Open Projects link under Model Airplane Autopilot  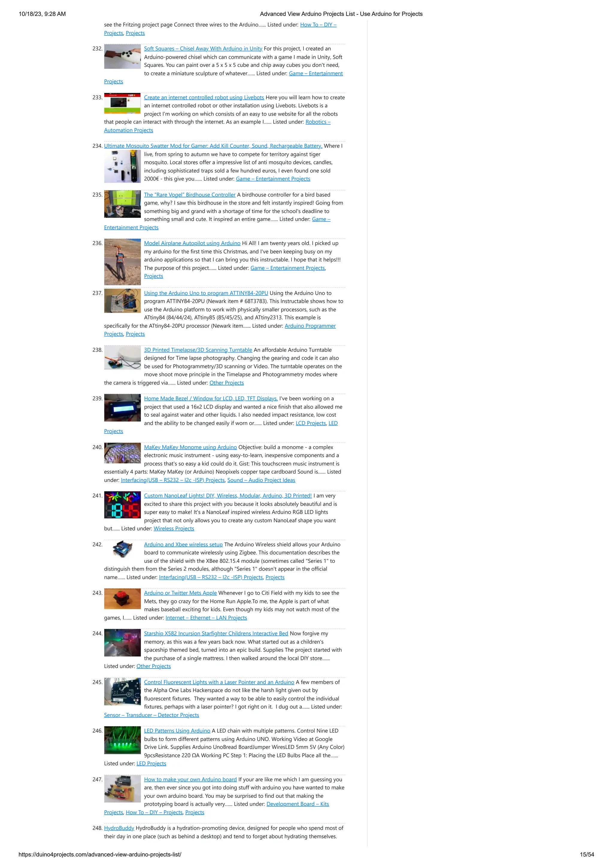[x=153, y=276]
